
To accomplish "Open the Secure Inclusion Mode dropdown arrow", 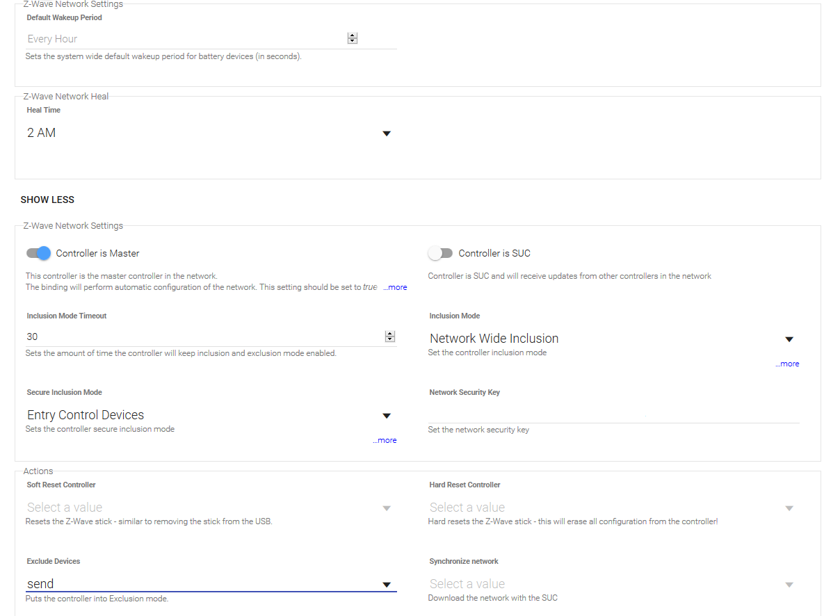I will [387, 416].
